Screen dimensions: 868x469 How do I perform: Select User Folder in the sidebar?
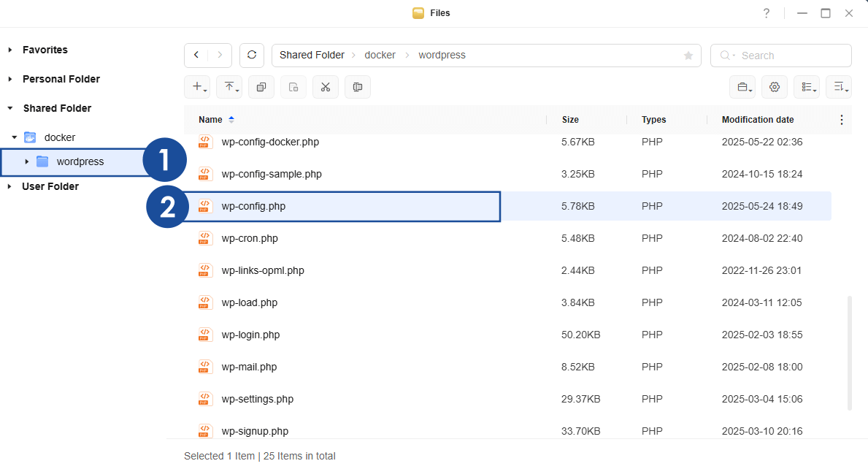50,186
